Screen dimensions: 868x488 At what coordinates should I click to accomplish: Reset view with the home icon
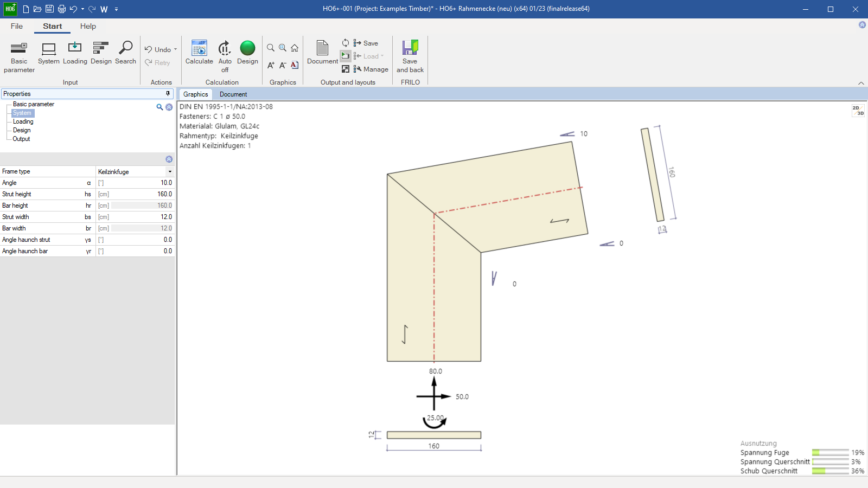pyautogui.click(x=295, y=48)
